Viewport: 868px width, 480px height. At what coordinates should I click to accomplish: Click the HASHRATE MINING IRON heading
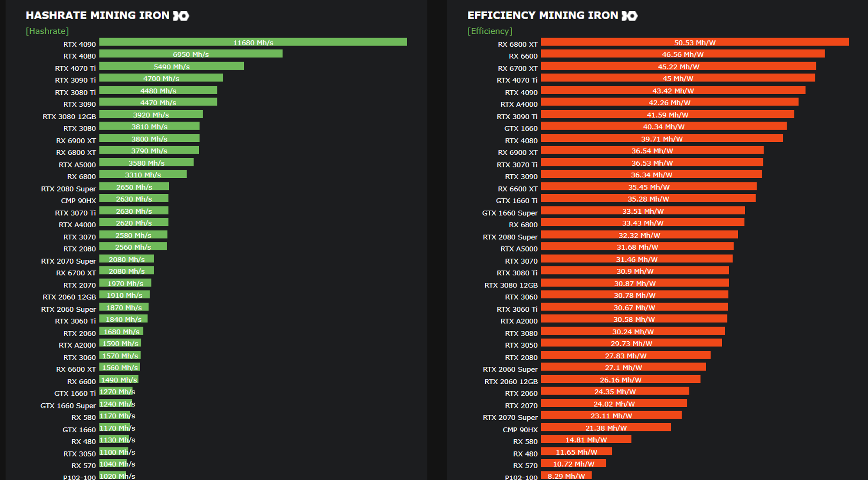coord(98,16)
